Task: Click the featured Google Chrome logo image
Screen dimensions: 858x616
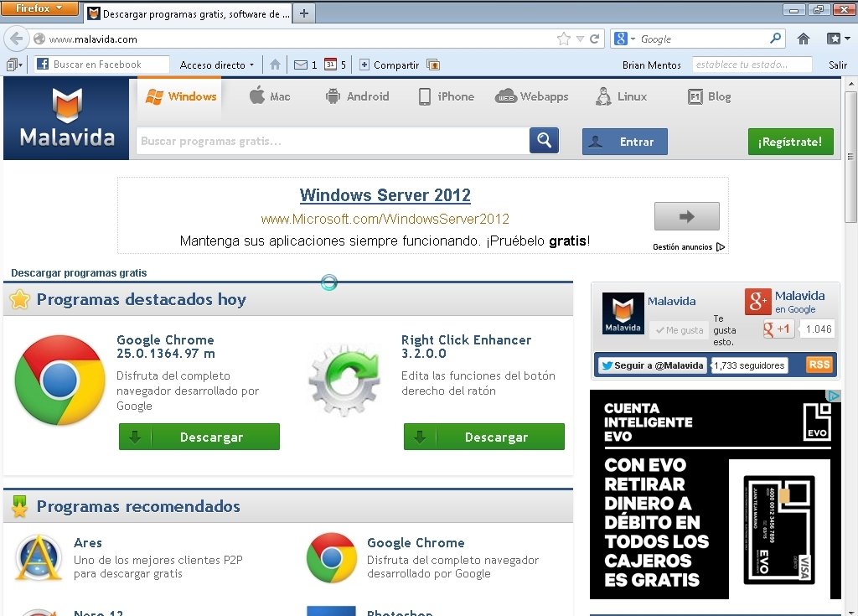Action: coord(59,380)
